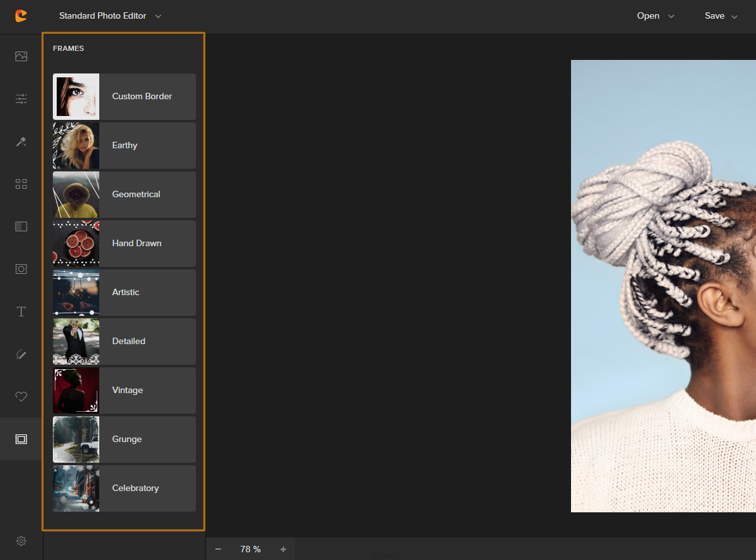This screenshot has width=756, height=560.
Task: Select the Edit adjustments sliders icon
Action: (21, 99)
